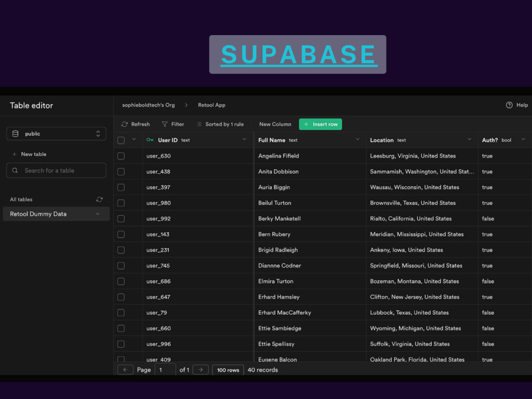
Task: Click the database icon beside the public schema
Action: pos(15,134)
